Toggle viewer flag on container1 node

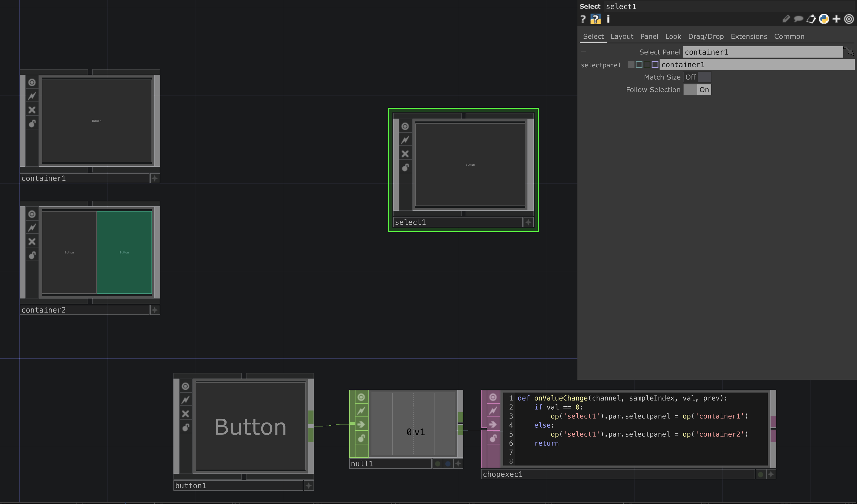[x=32, y=82]
